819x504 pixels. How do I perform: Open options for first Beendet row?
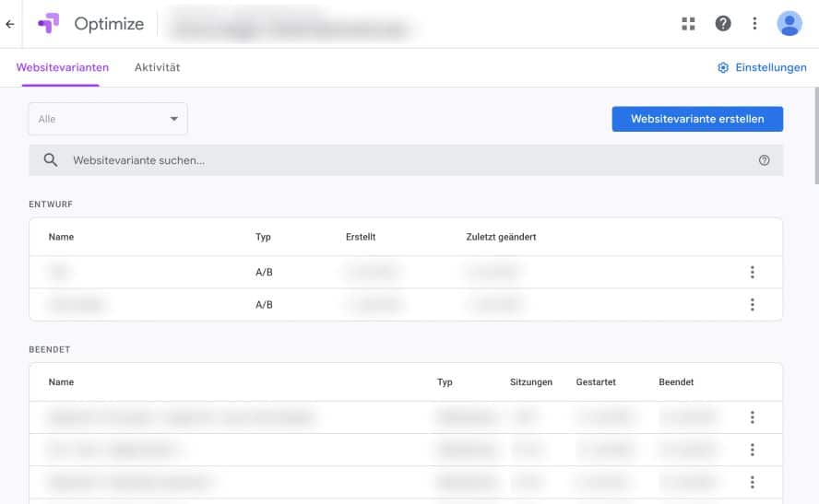point(753,416)
